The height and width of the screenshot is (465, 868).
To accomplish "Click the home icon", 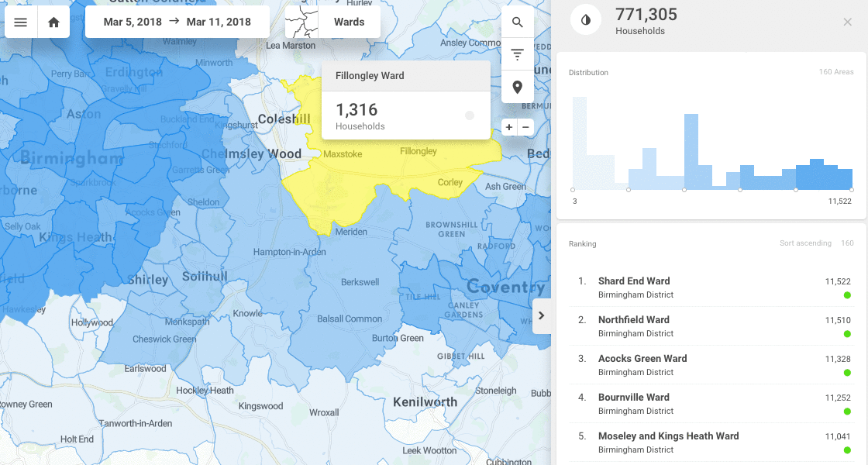I will click(53, 22).
